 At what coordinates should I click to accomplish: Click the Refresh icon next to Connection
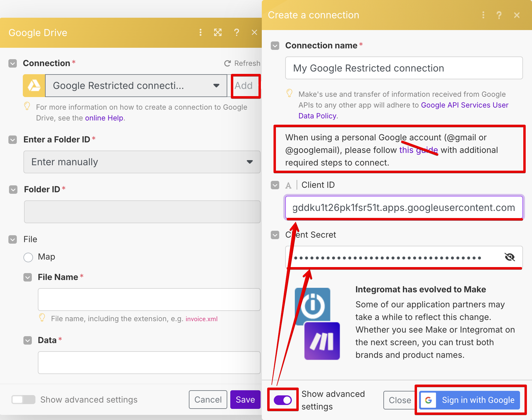pos(228,63)
